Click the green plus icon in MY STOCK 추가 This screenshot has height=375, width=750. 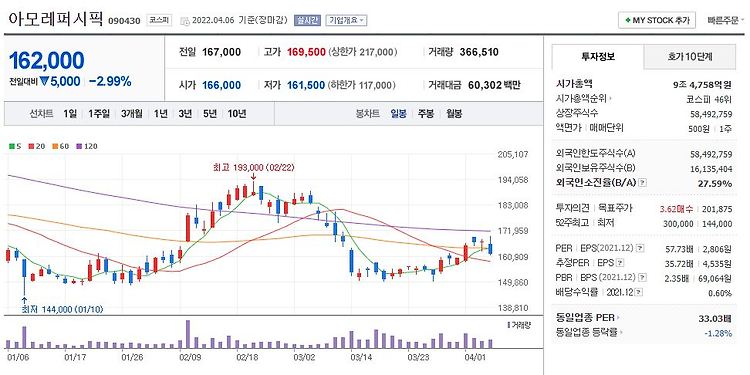(x=627, y=21)
